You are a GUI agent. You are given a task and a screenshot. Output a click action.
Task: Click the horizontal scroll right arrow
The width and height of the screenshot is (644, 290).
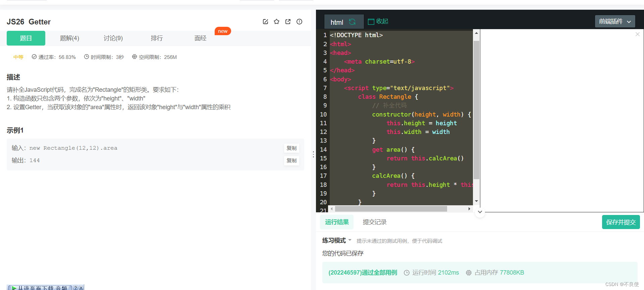coord(469,209)
